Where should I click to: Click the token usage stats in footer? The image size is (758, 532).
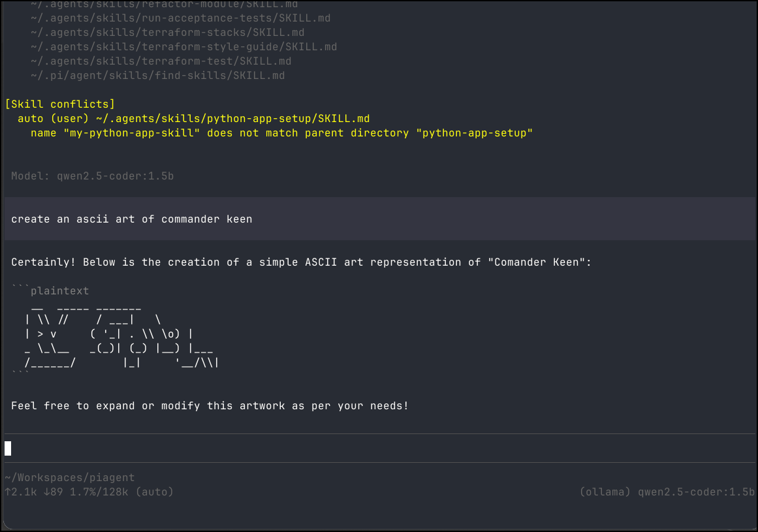pyautogui.click(x=89, y=492)
